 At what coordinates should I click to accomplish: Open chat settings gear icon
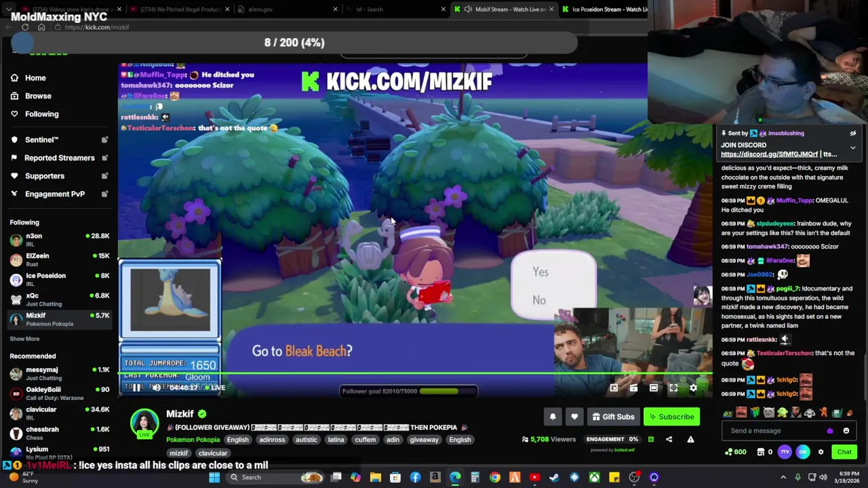821,452
